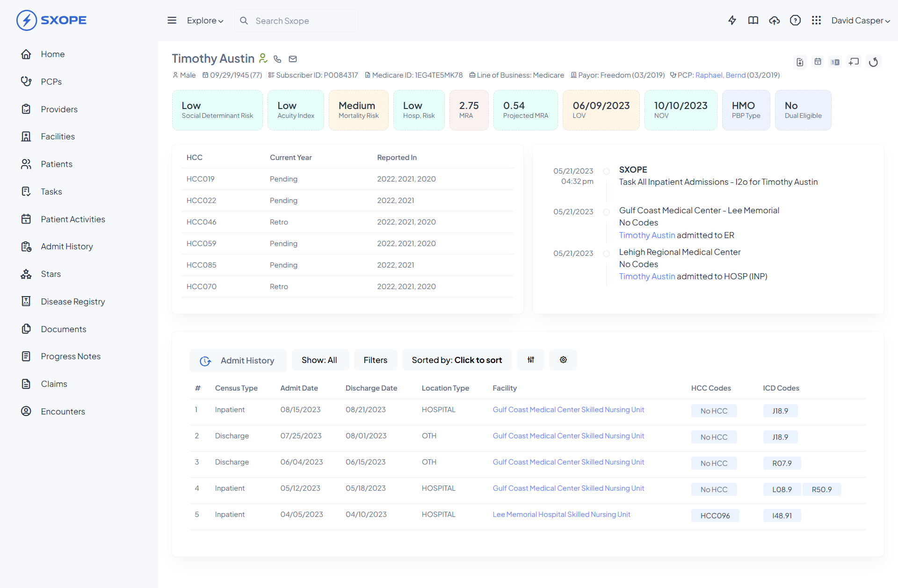Click the cloud upload icon in header
The image size is (898, 588).
(x=774, y=20)
